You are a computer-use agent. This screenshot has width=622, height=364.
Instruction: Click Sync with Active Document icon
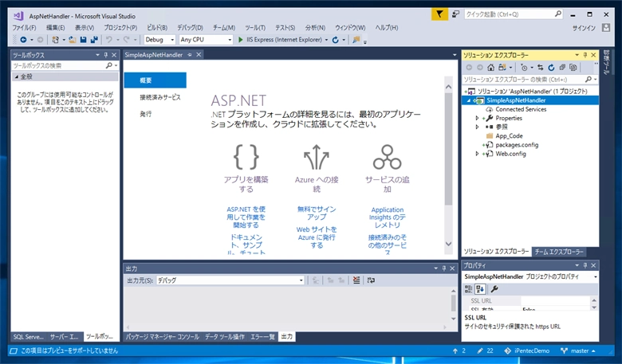point(541,68)
